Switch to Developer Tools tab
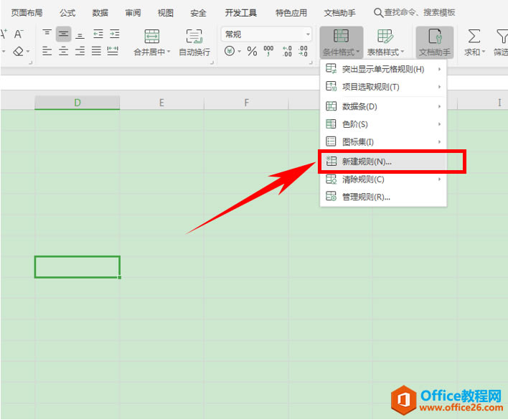Viewport: 508px width, 420px height. click(240, 13)
